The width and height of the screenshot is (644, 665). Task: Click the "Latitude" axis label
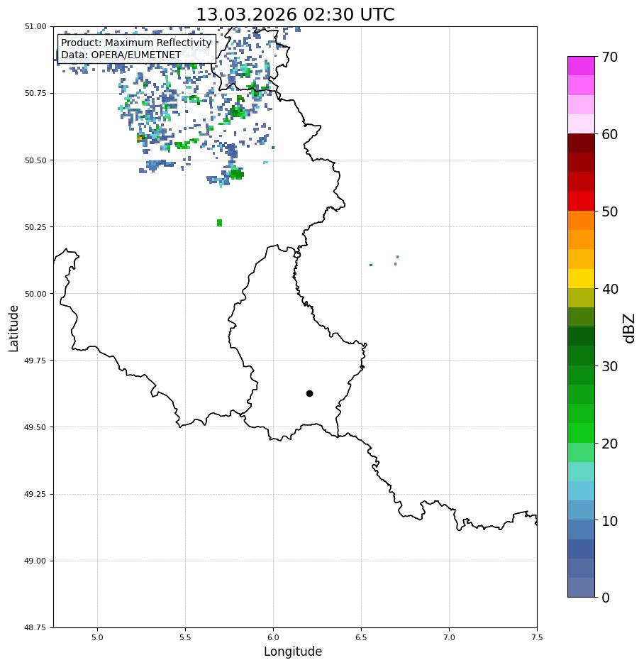pyautogui.click(x=13, y=329)
